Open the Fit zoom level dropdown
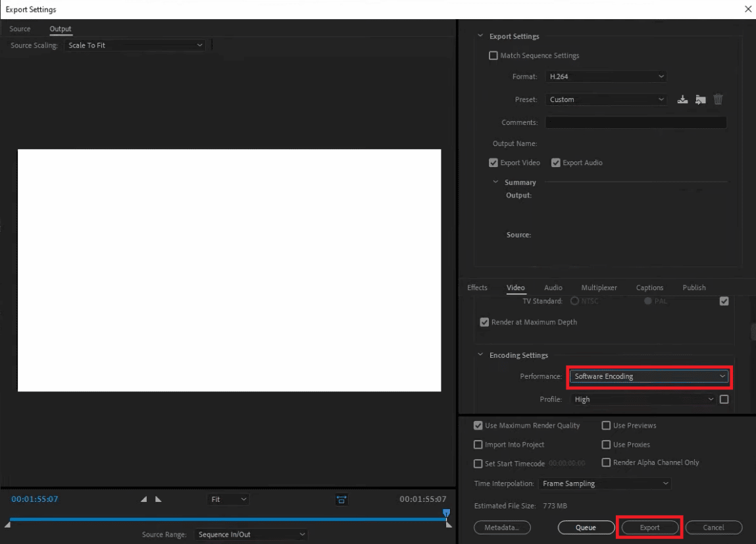Screen dimensions: 756x544 coord(228,500)
